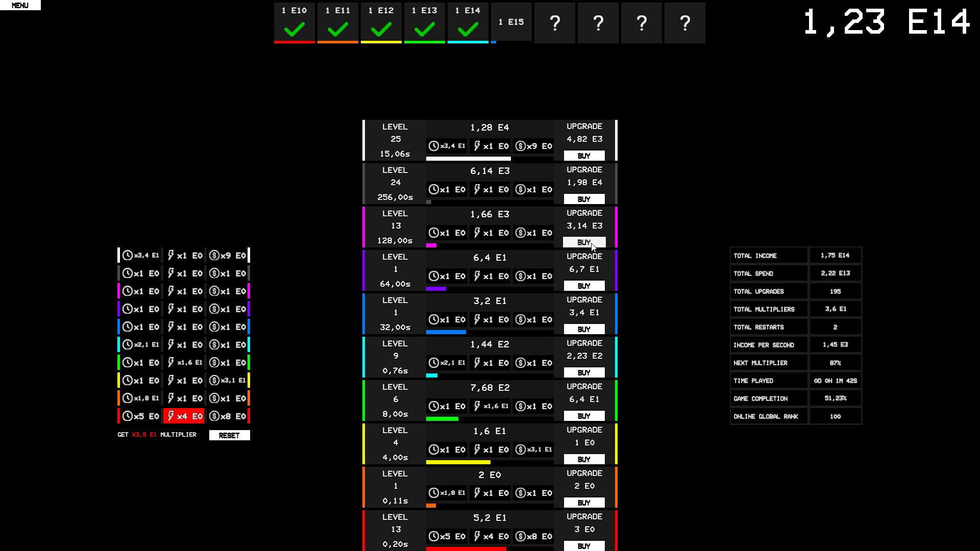Select the 1 E15 milestone tab
The width and height of the screenshot is (980, 551).
511,22
